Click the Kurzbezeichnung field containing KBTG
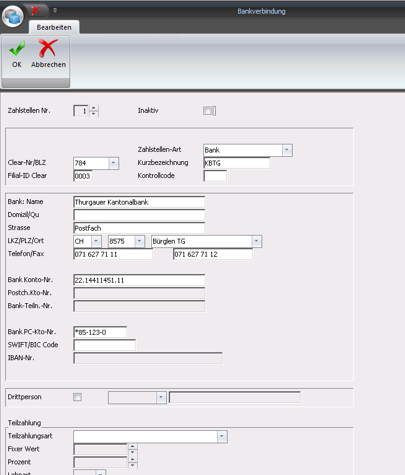 click(x=236, y=163)
